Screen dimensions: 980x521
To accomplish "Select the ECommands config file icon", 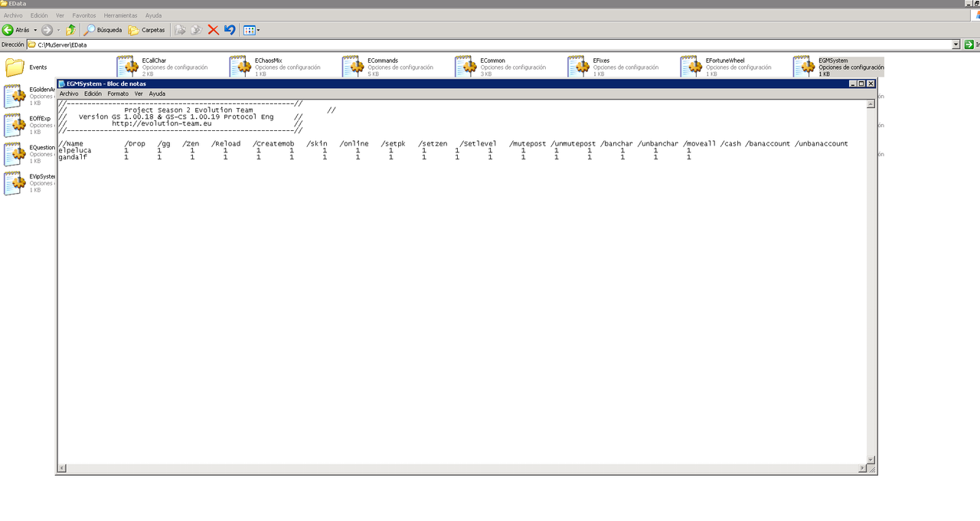I will pos(353,67).
